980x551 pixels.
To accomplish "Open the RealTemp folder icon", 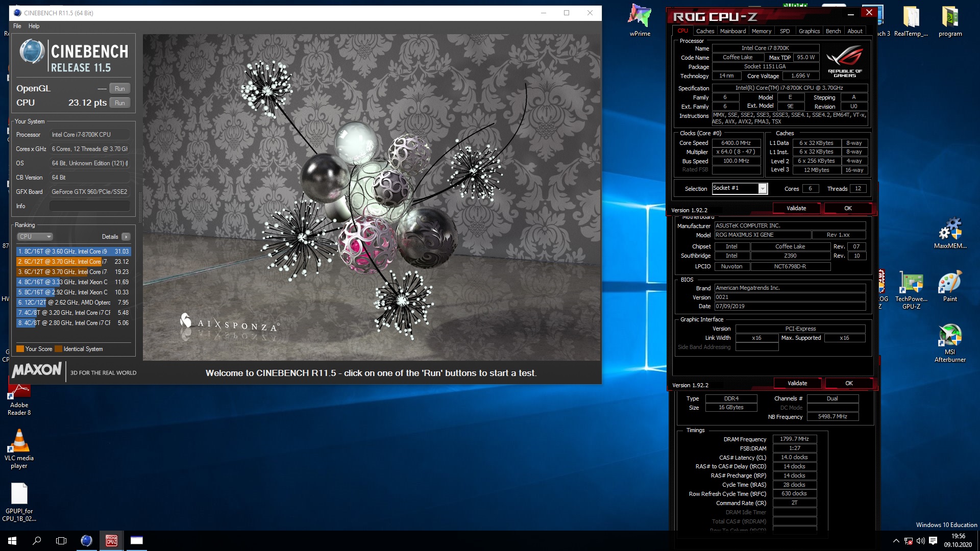I will 911,20.
